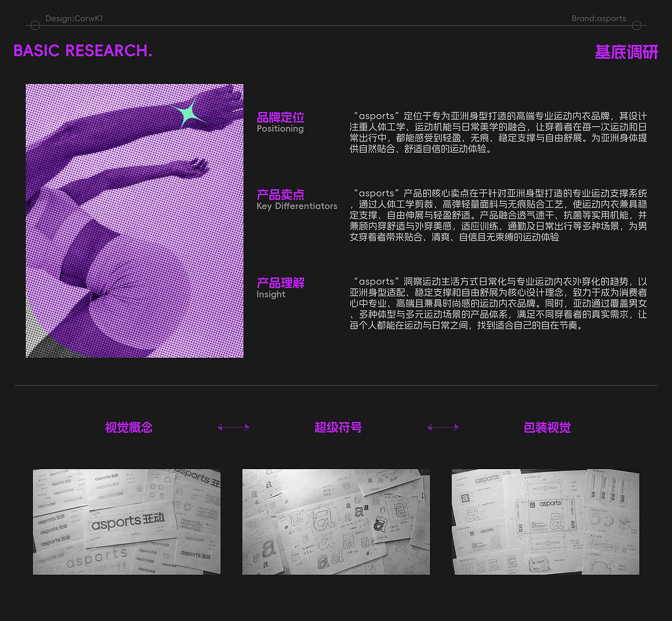This screenshot has height=621, width=672.
Task: Click the green sparkle star icon
Action: (188, 113)
